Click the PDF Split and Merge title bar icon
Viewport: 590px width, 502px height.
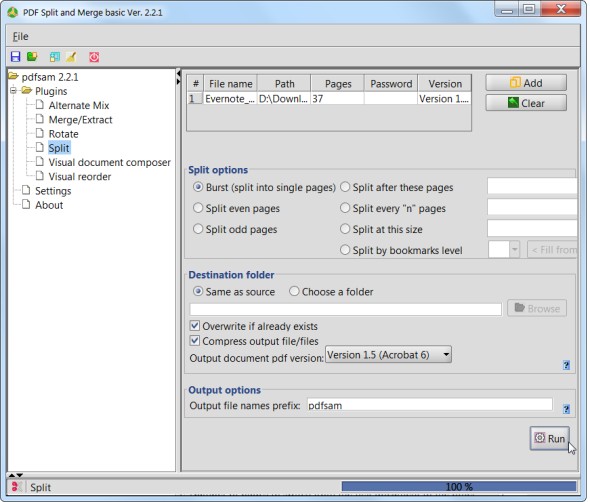pyautogui.click(x=12, y=12)
